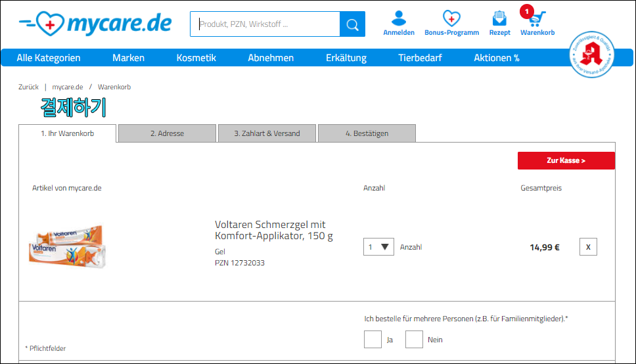The image size is (636, 364).
Task: Select the 4. Bestätigen tab
Action: tap(367, 133)
